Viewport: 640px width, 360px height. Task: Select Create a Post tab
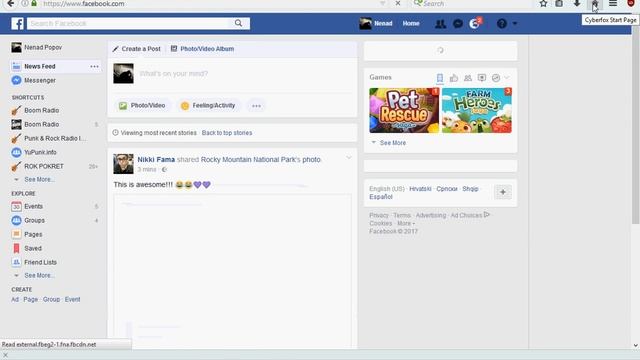click(x=136, y=49)
